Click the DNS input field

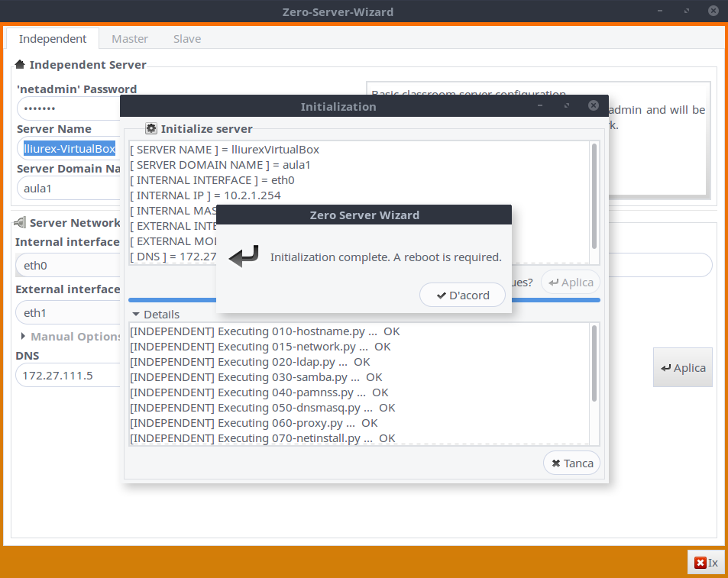point(67,375)
